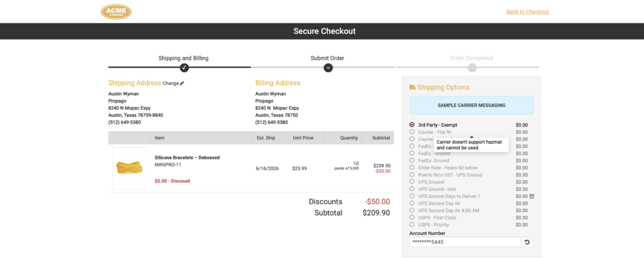Click the pencil edit icon beside Change
Image resolution: width=644 pixels, height=258 pixels.
182,83
